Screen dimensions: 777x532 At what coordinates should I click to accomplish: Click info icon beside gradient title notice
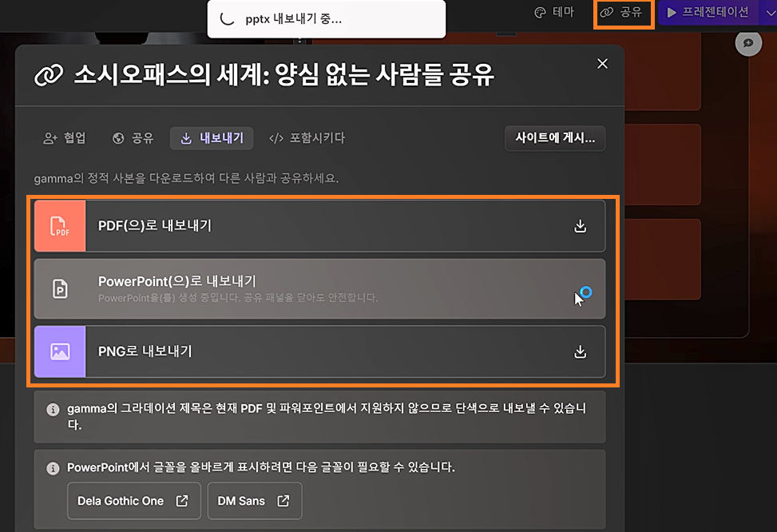coord(53,410)
